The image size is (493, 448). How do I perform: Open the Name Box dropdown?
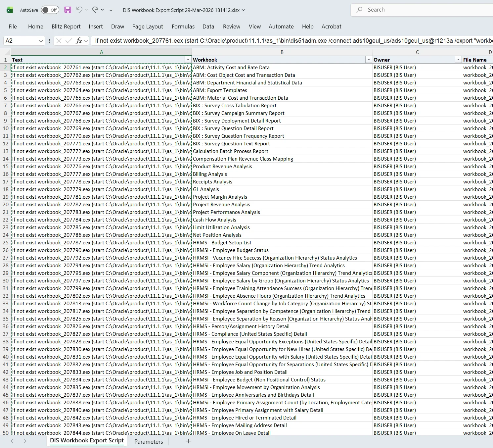click(x=41, y=41)
